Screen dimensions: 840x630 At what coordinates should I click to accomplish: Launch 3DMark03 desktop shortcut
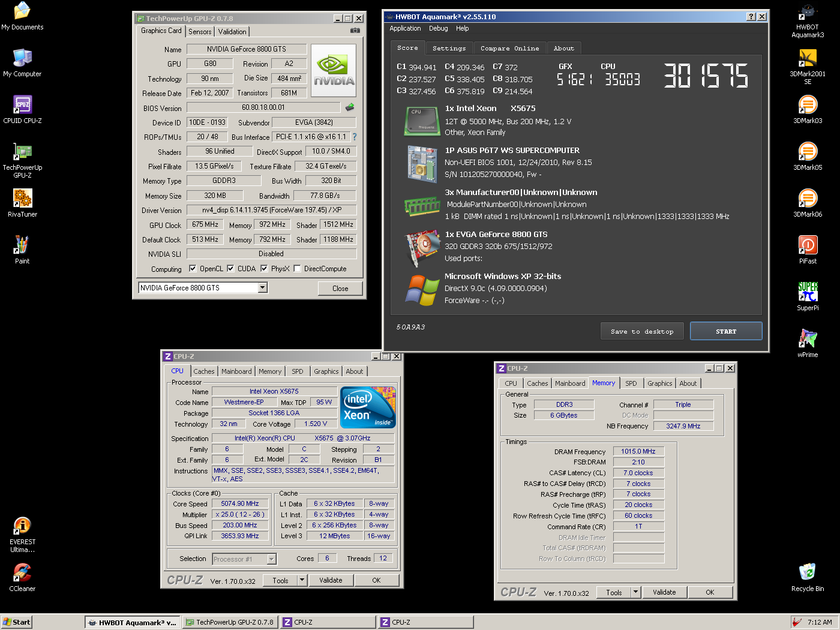coord(808,109)
